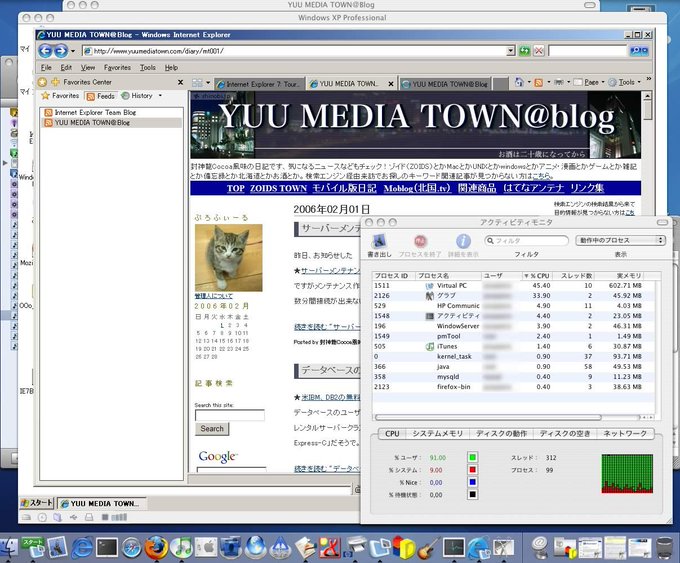
Task: Open the File menu in IE
Action: coord(46,67)
